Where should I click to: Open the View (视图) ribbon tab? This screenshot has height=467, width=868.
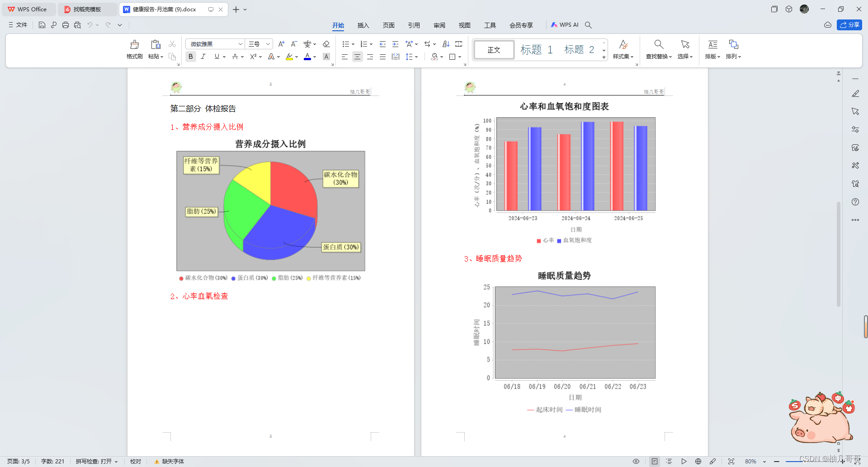pyautogui.click(x=464, y=25)
